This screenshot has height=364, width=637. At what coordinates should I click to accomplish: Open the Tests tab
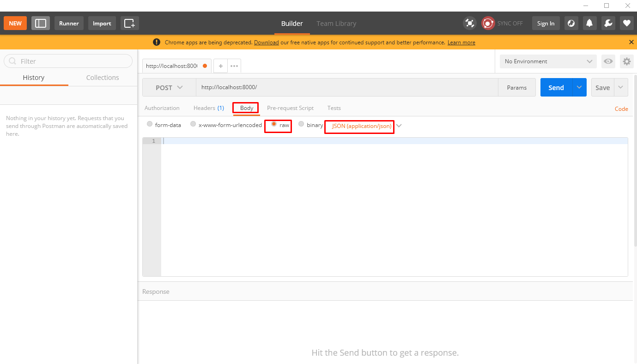point(334,108)
